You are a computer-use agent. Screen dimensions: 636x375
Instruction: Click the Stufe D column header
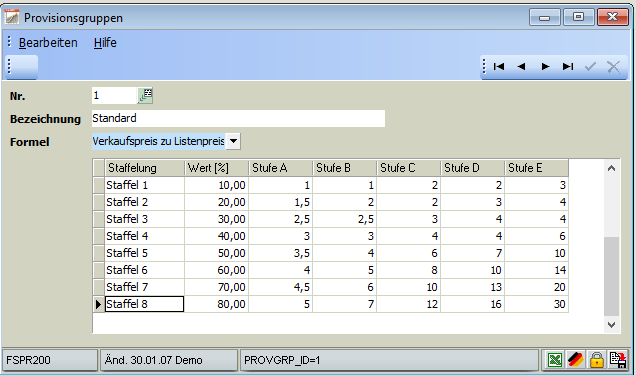tap(473, 168)
